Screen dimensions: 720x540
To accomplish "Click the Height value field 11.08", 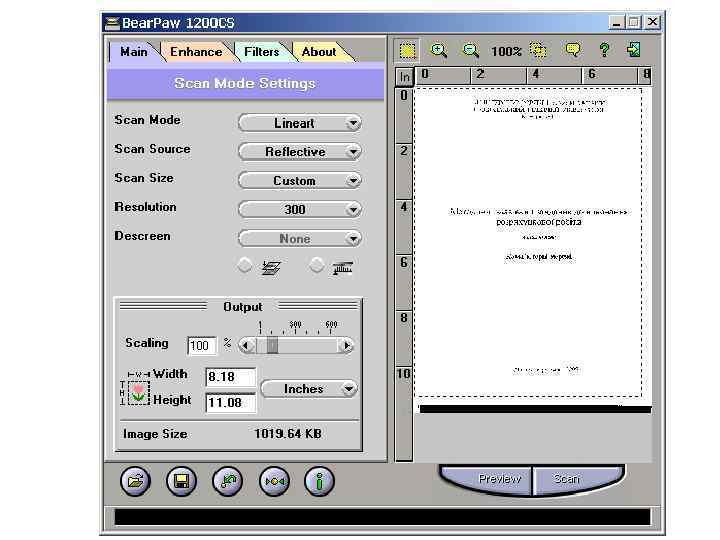I will (230, 403).
